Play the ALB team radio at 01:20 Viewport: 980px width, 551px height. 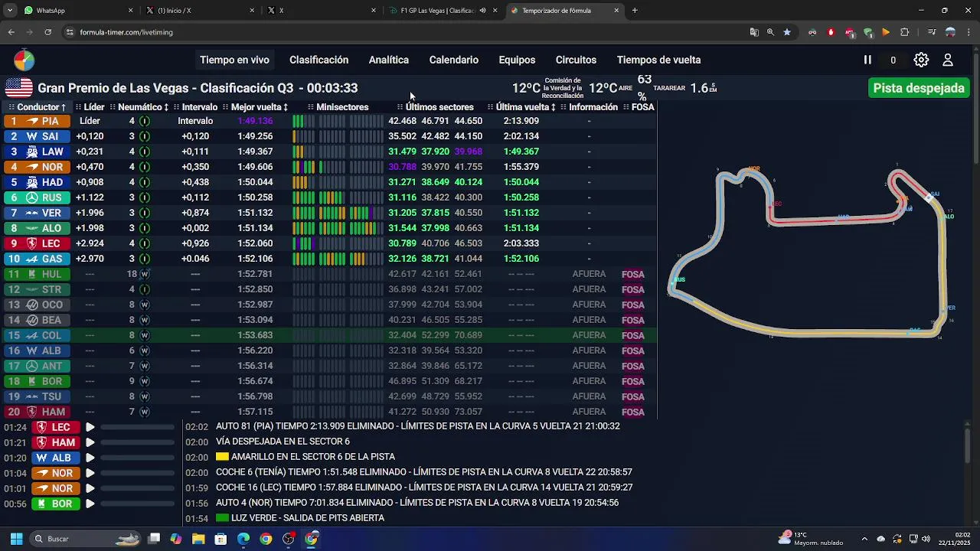click(90, 458)
